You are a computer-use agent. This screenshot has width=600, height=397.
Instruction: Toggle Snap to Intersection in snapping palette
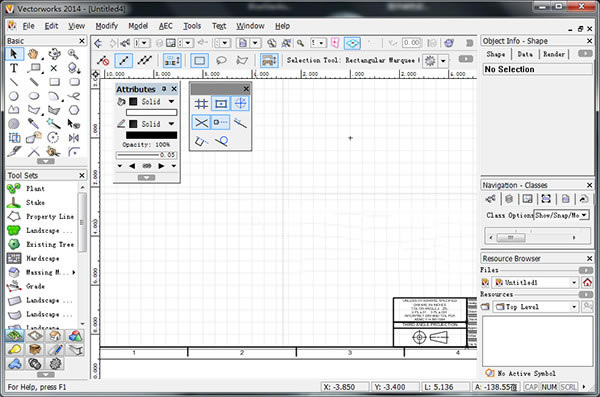pyautogui.click(x=201, y=123)
